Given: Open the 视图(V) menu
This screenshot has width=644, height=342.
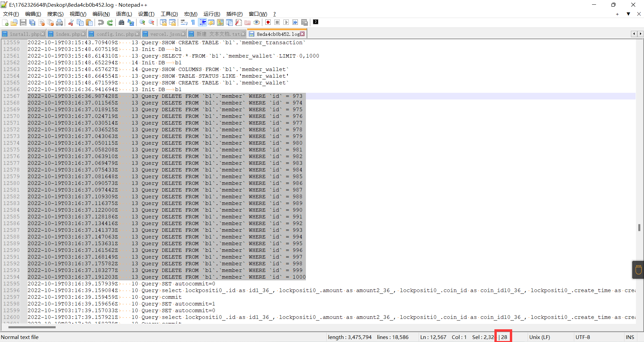Looking at the screenshot, I should 78,14.
